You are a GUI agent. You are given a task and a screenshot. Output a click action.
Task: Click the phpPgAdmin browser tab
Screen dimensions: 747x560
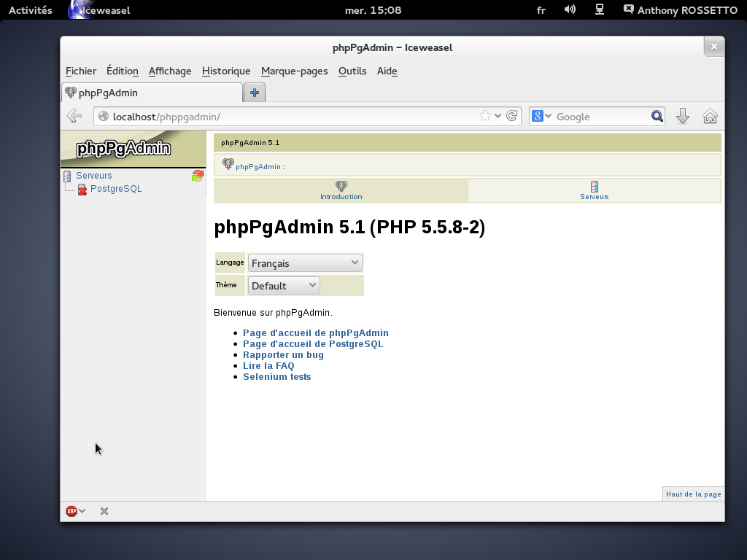(152, 93)
